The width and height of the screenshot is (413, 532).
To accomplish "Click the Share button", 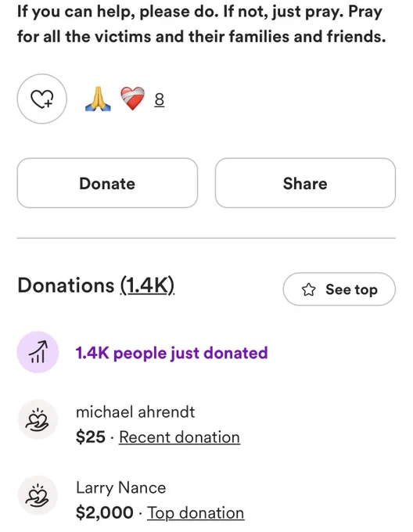I will [x=305, y=183].
